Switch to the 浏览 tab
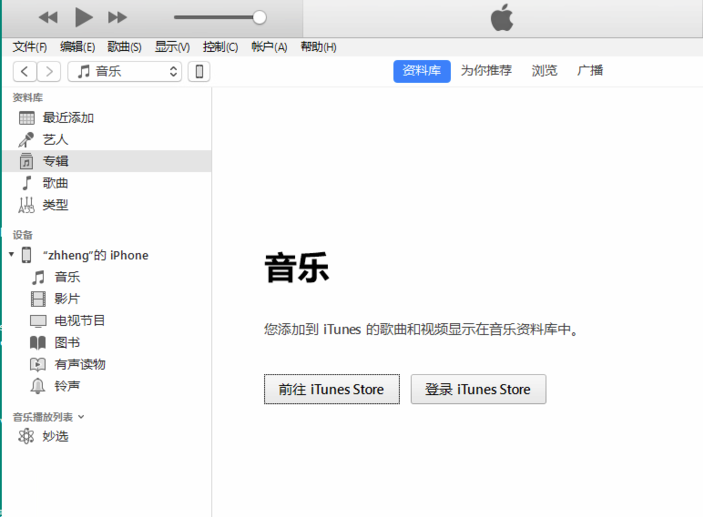The image size is (703, 517). (544, 71)
